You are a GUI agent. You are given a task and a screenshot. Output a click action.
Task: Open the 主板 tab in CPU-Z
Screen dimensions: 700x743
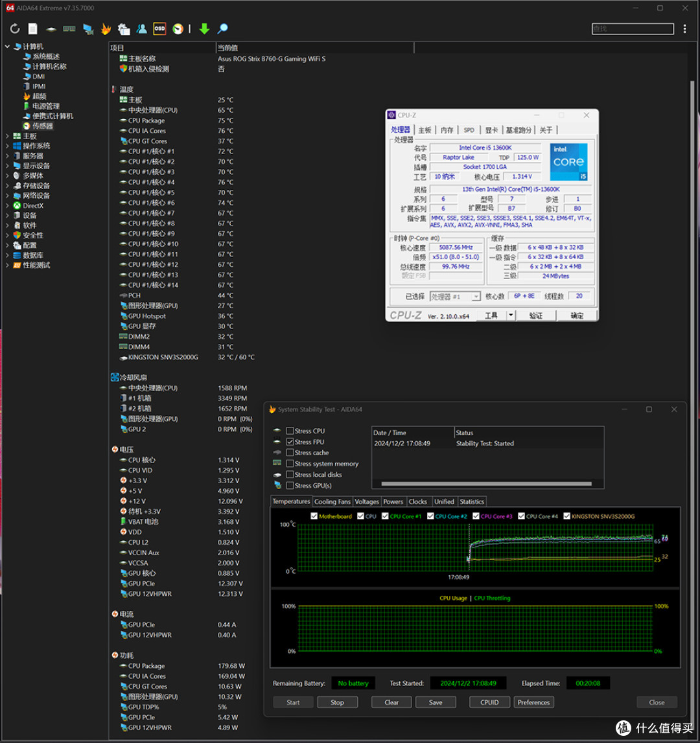(425, 130)
